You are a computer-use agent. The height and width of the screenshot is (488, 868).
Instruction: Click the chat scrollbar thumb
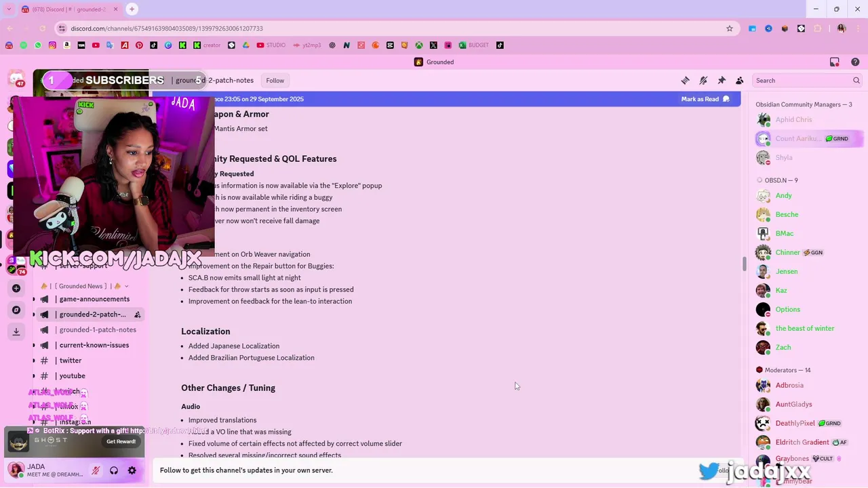pos(744,264)
